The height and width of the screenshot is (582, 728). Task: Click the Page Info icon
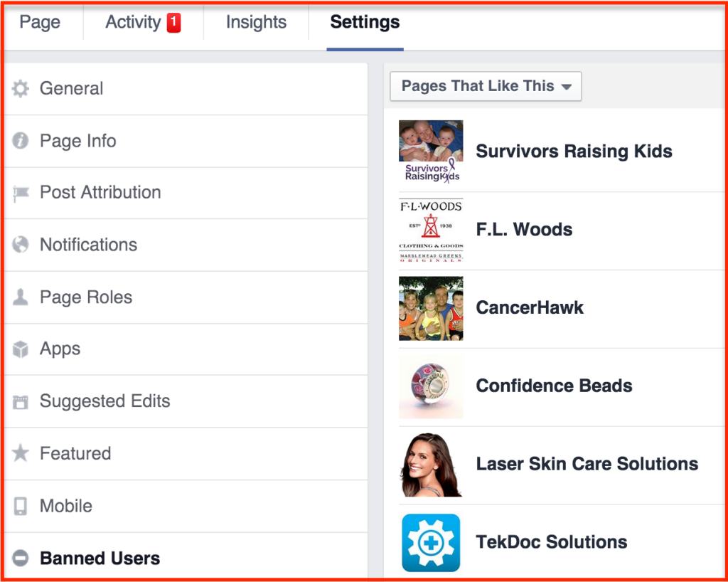[x=21, y=141]
